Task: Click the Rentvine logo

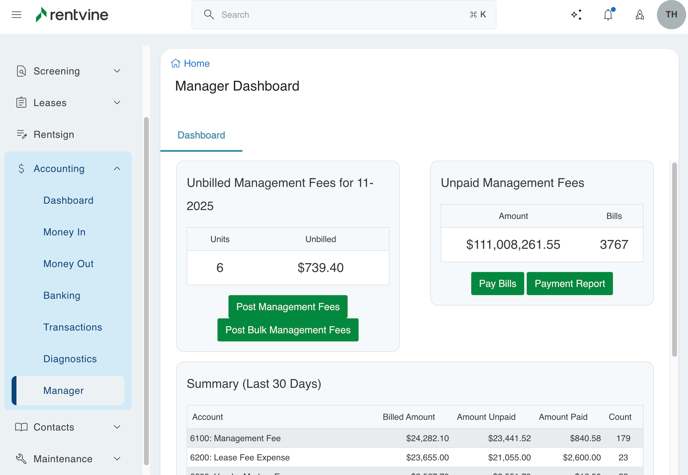Action: 72,15
